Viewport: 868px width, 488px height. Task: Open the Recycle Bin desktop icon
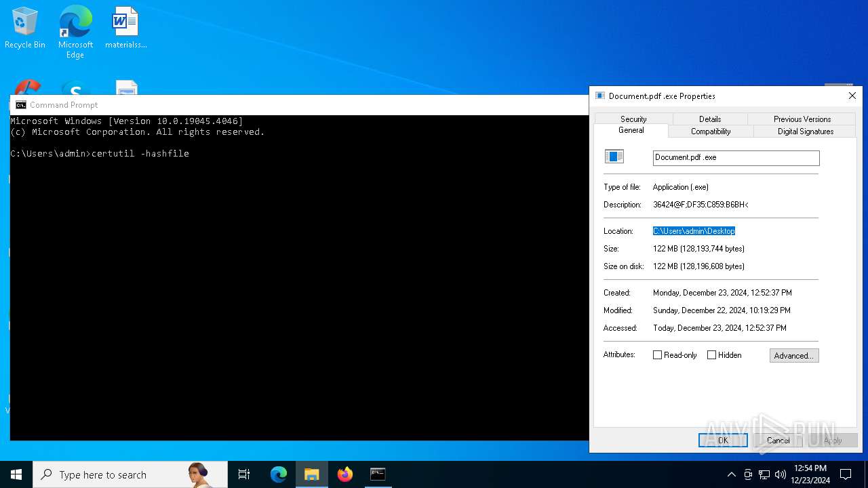(25, 28)
